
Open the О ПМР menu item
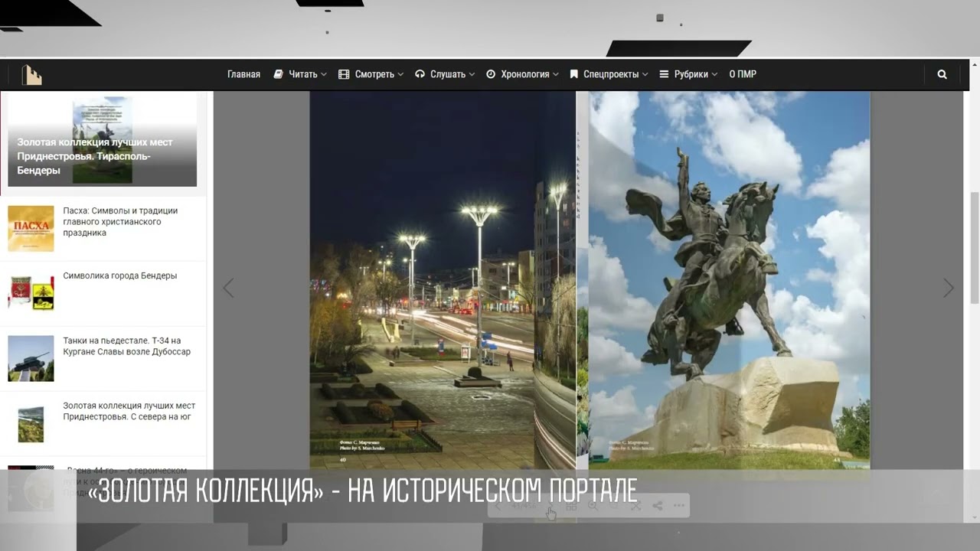742,73
